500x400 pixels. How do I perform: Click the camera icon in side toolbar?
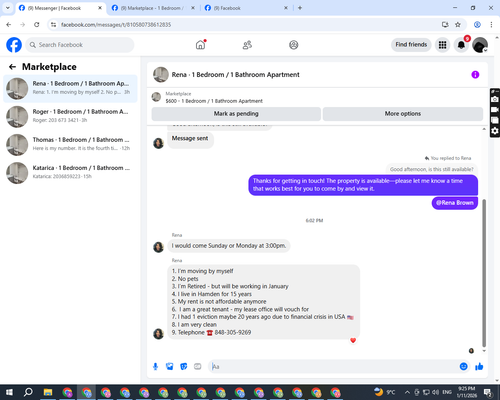pos(495,99)
